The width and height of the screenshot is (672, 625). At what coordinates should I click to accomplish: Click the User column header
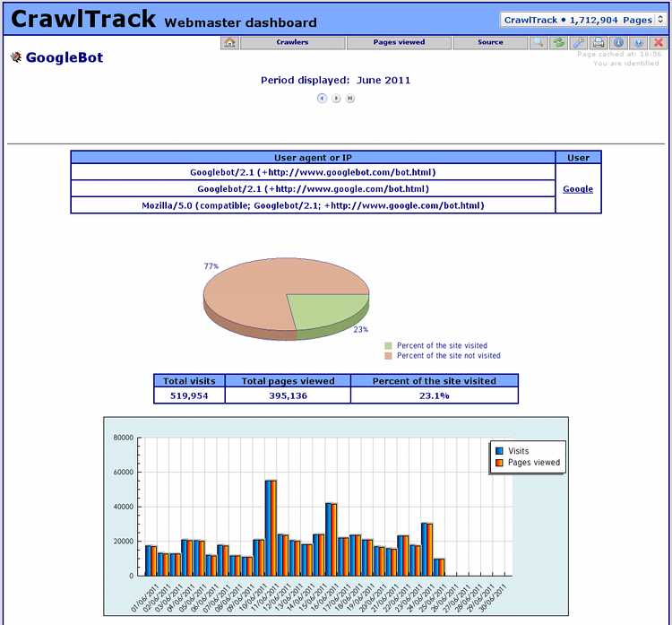(x=578, y=158)
